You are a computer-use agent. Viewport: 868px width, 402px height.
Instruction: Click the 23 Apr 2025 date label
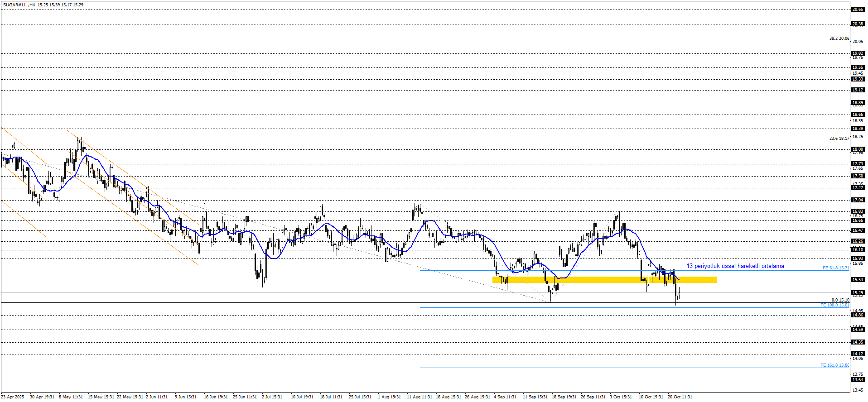13,397
